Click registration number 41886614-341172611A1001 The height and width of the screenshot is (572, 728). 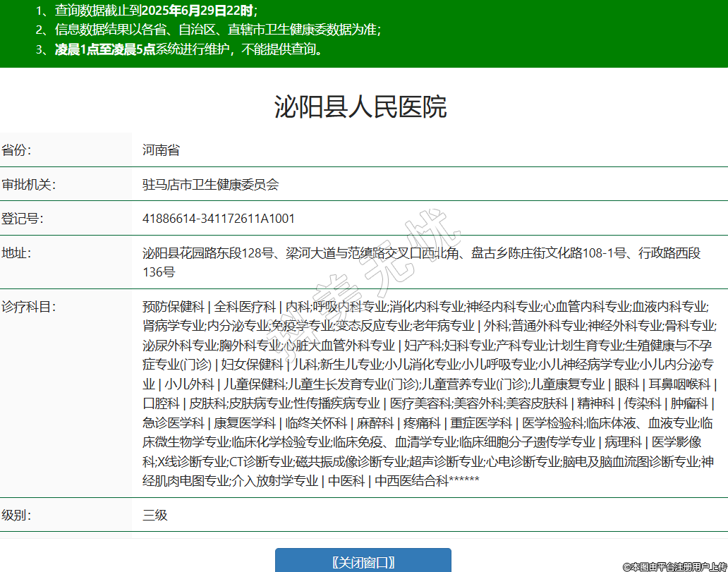[x=219, y=219]
